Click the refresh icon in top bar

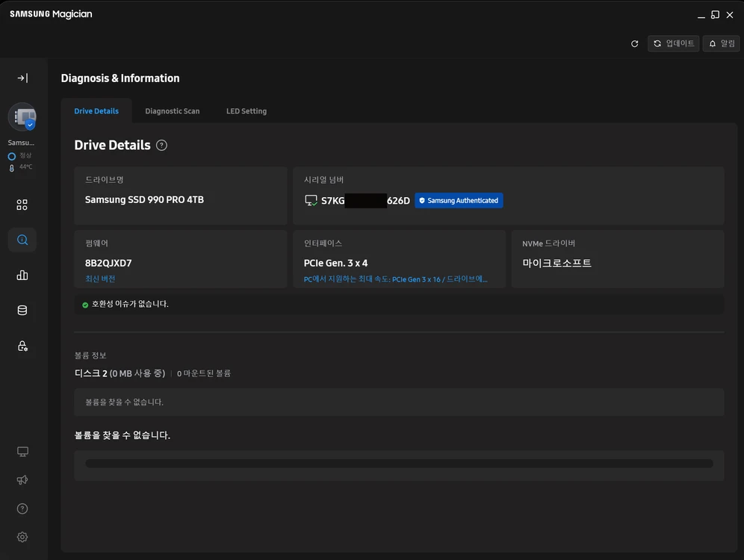pyautogui.click(x=634, y=43)
